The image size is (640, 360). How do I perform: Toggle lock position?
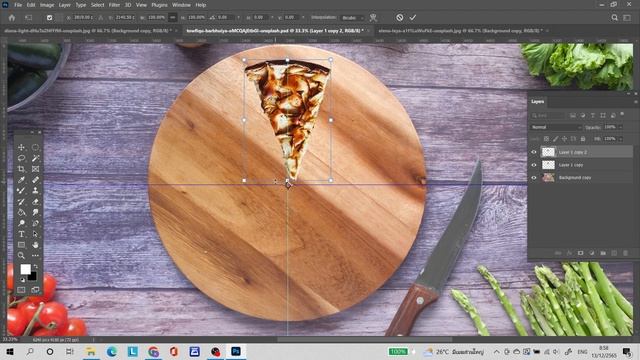click(565, 139)
